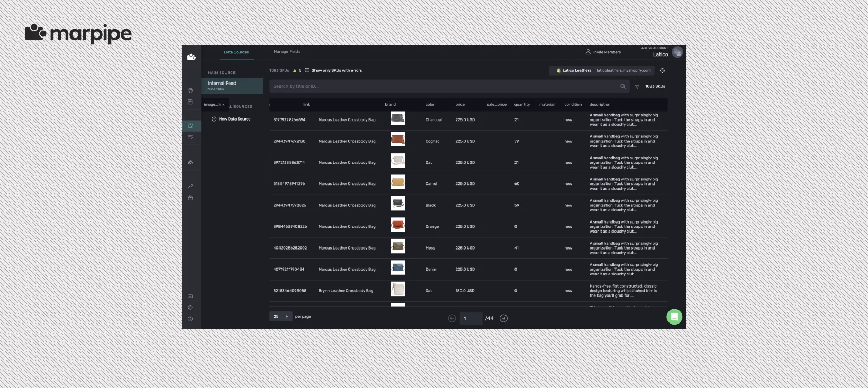Click SKU ID 52153464095088
Image resolution: width=868 pixels, height=388 pixels.
[290, 291]
